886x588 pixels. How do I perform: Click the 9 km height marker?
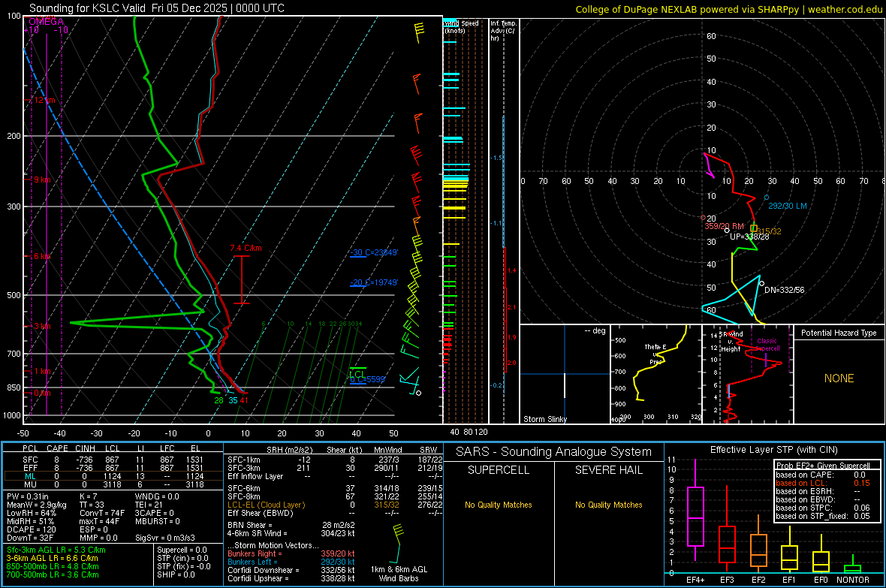[41, 179]
